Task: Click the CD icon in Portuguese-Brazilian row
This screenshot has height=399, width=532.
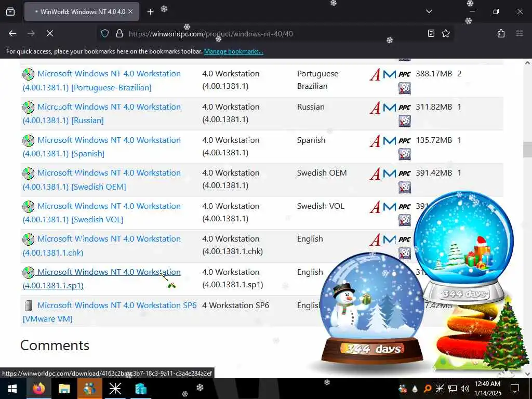Action: 29,74
